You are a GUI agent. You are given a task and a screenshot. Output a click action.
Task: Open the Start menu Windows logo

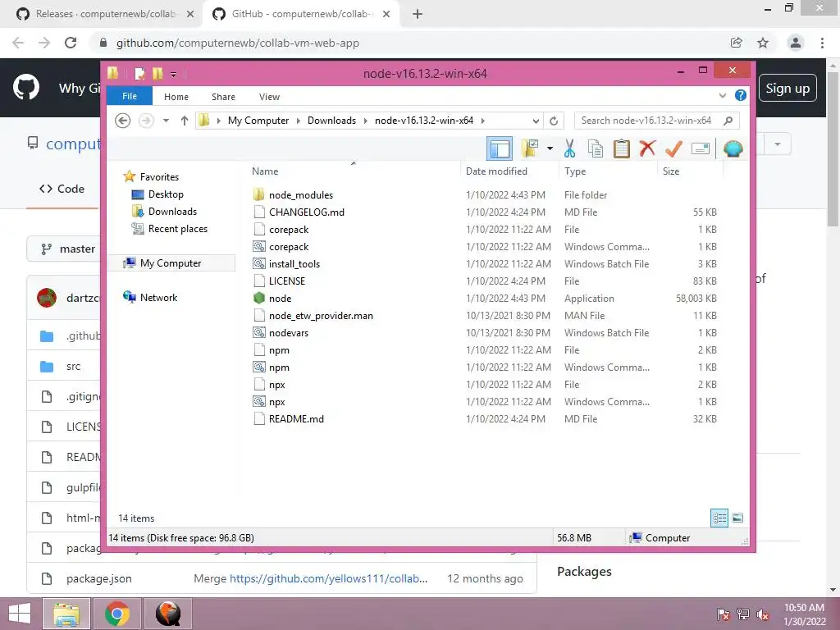pyautogui.click(x=20, y=614)
